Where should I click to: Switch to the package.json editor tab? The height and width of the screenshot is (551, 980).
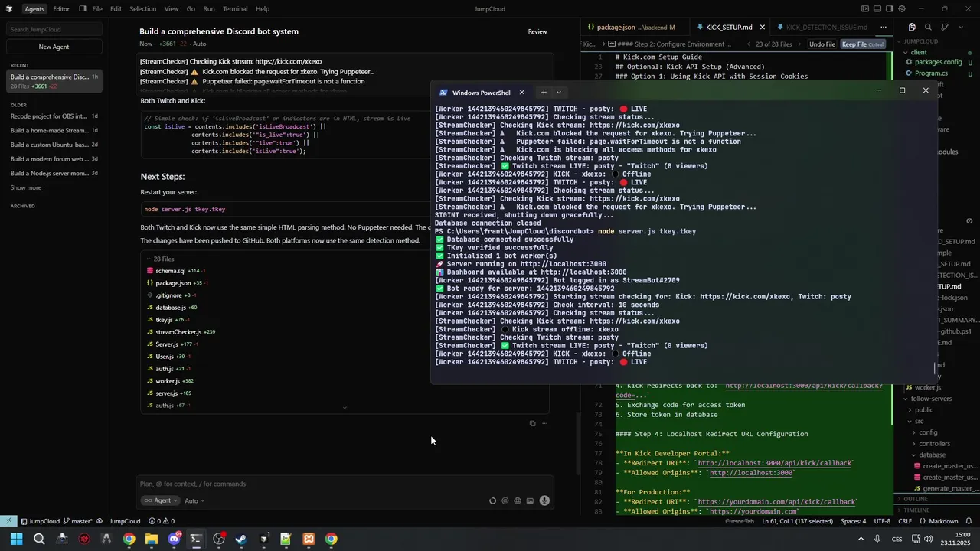[635, 28]
